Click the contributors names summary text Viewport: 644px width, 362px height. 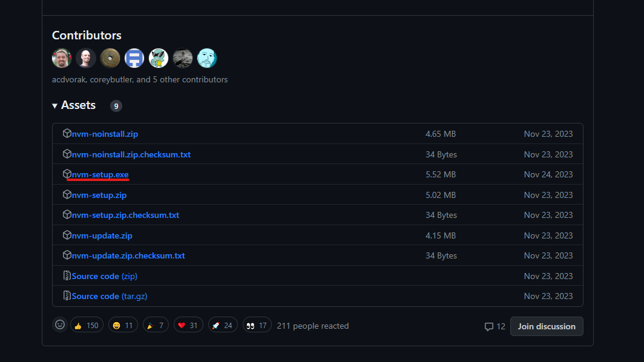pyautogui.click(x=140, y=79)
